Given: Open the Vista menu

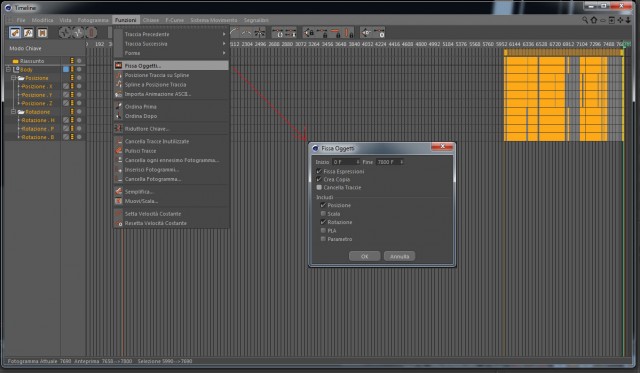Looking at the screenshot, I should click(x=65, y=20).
